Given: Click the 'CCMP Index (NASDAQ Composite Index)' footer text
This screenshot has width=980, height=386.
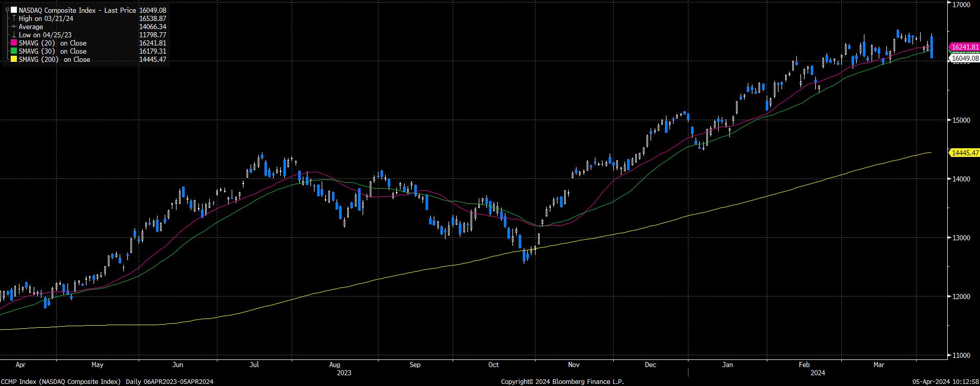Looking at the screenshot, I should pos(61,382).
